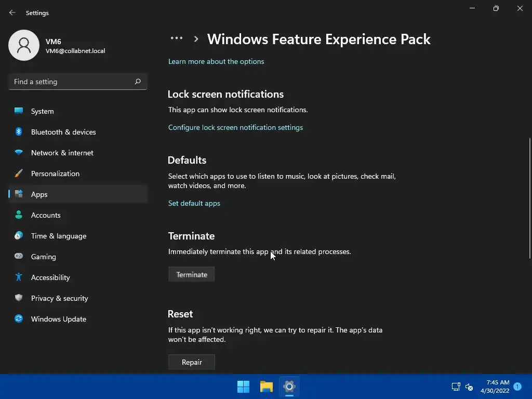532x399 pixels.
Task: Open the notification count badge
Action: 517,387
